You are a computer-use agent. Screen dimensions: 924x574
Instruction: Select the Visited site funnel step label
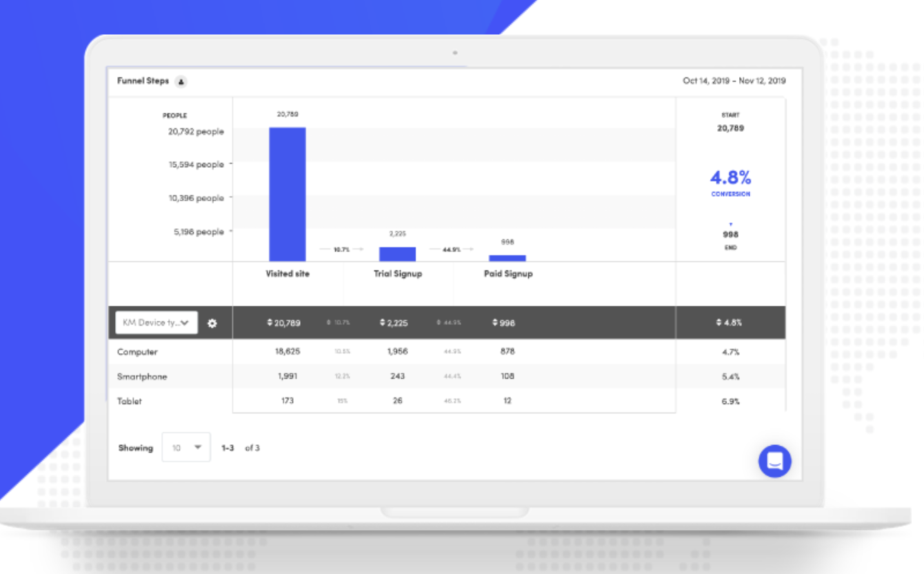[288, 274]
